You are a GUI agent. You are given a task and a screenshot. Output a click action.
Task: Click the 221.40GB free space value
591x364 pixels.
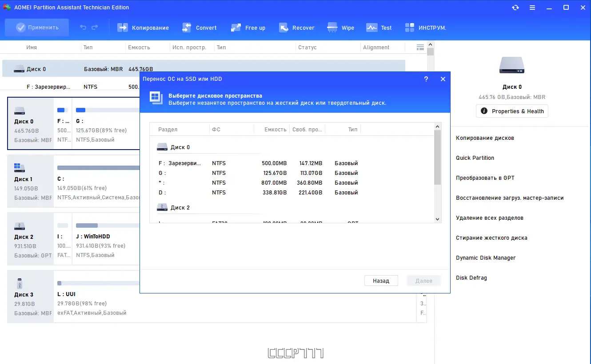[x=310, y=193]
